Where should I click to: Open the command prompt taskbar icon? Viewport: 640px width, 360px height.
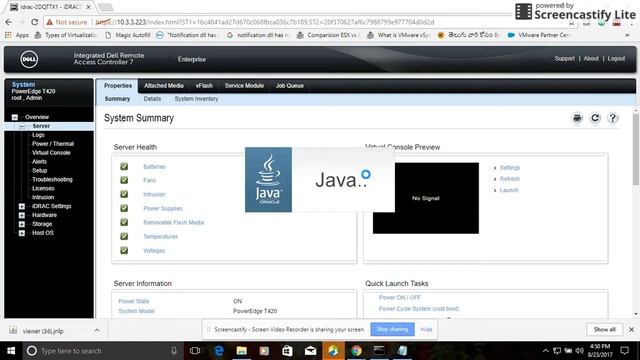[x=379, y=351]
